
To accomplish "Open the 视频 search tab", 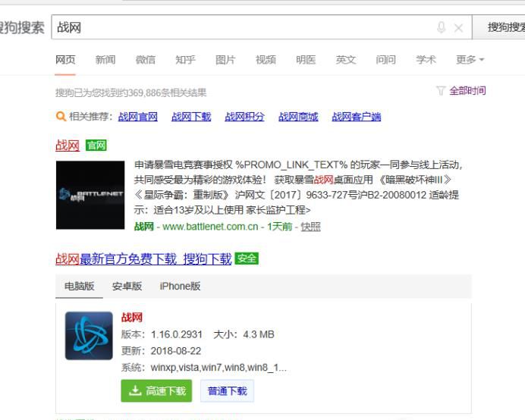I will pos(266,60).
